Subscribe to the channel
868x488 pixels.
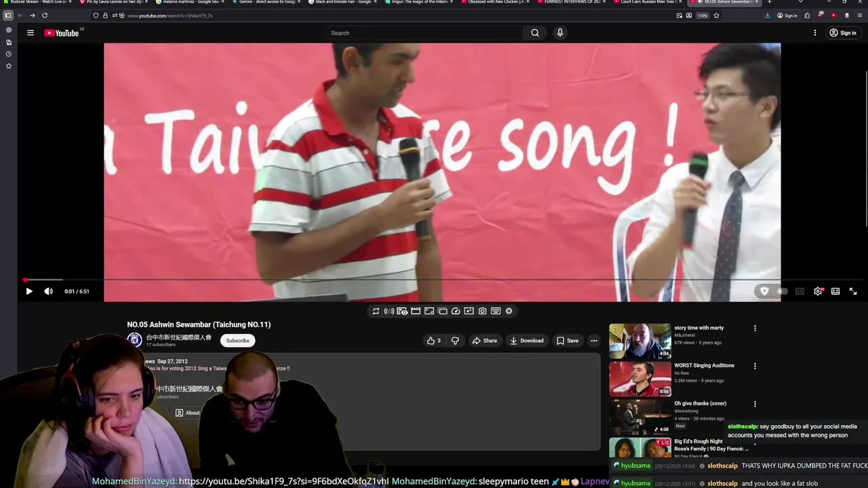pos(237,340)
